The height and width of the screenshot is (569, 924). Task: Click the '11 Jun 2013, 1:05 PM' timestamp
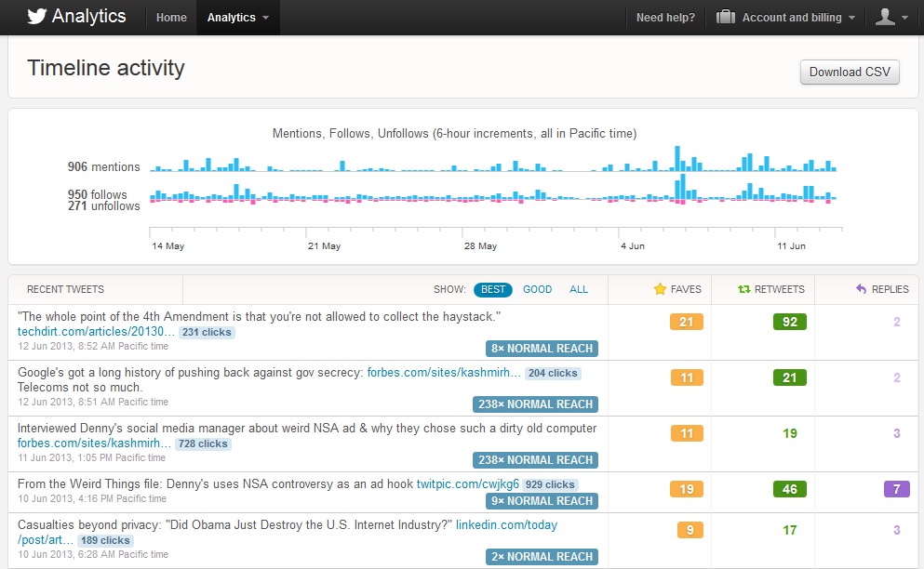pos(91,457)
